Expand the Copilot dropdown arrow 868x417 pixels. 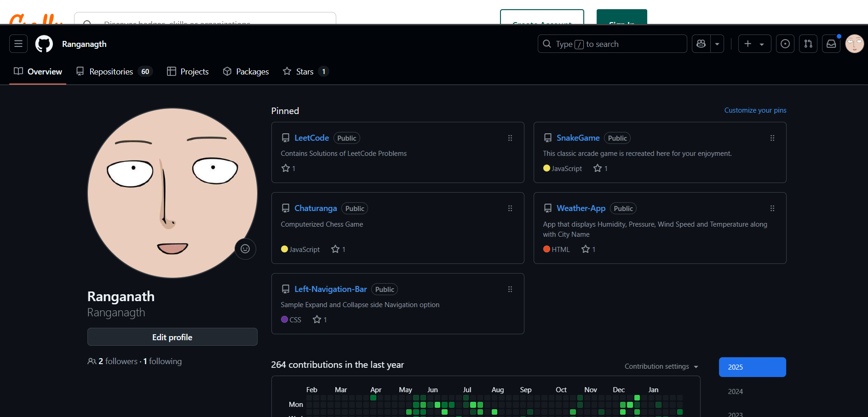pos(717,44)
